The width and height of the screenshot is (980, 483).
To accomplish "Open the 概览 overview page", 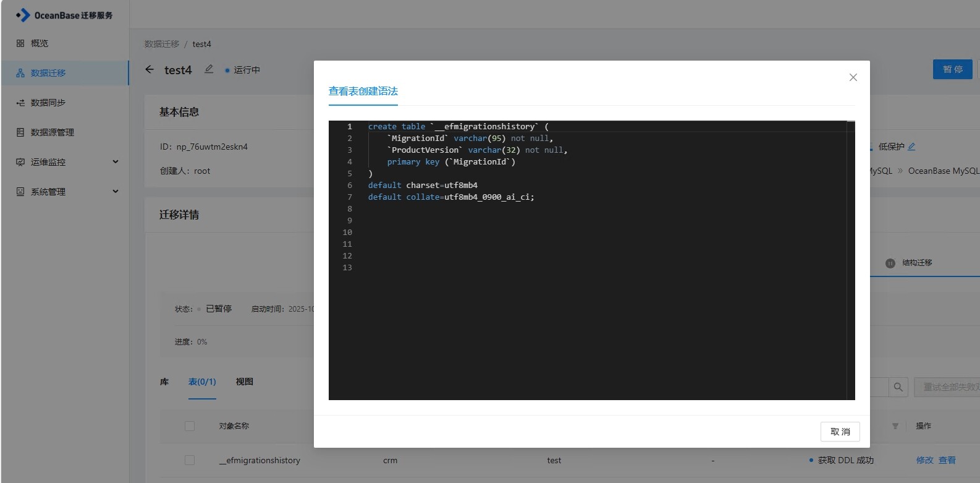I will pyautogui.click(x=40, y=43).
